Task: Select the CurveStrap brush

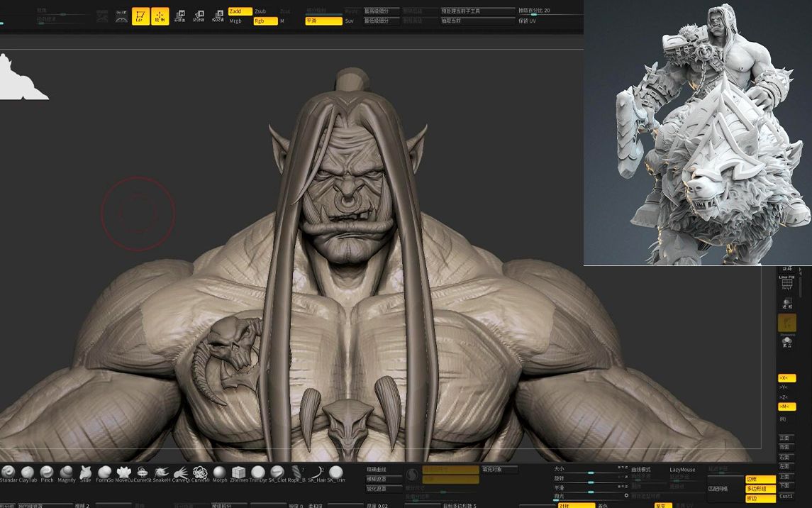Action: 143,473
